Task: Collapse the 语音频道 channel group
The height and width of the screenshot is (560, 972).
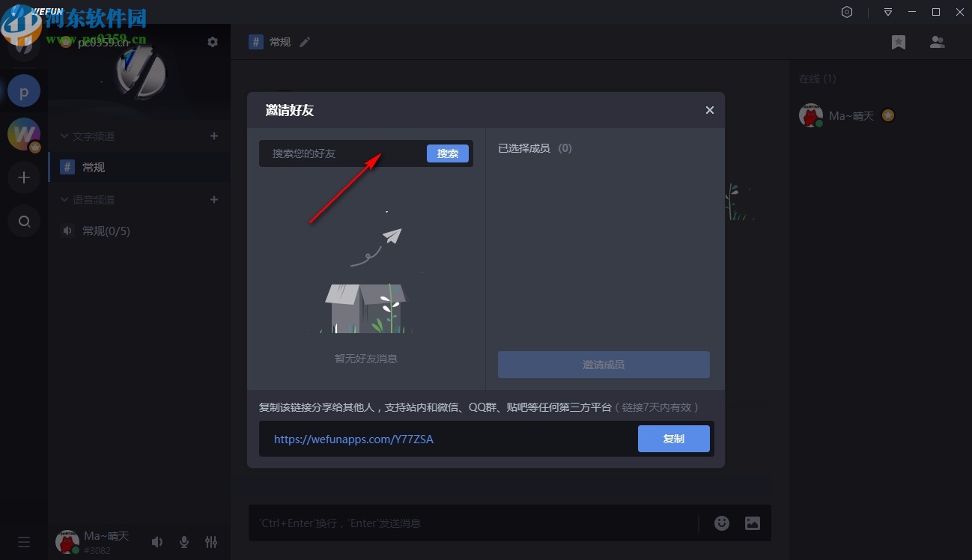Action: point(64,199)
